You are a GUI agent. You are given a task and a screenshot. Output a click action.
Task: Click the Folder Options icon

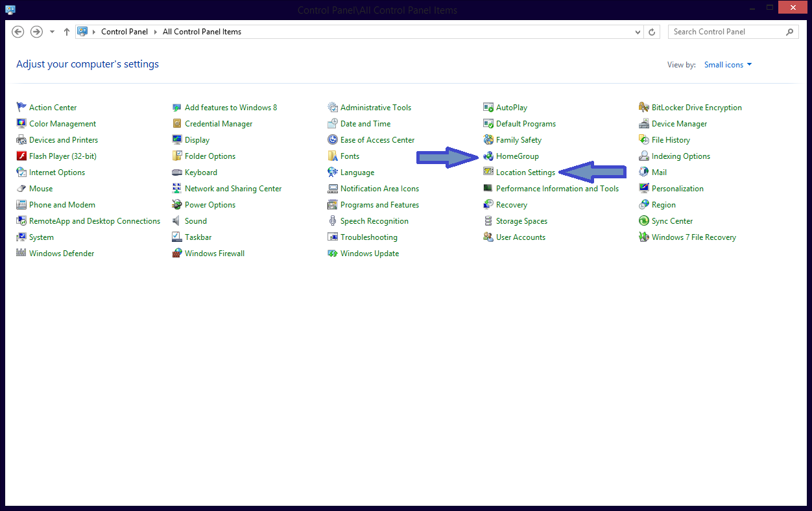pyautogui.click(x=177, y=156)
